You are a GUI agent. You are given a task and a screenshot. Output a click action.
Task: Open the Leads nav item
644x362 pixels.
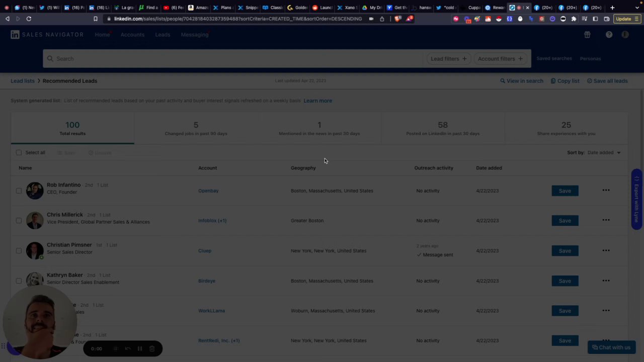pos(163,35)
